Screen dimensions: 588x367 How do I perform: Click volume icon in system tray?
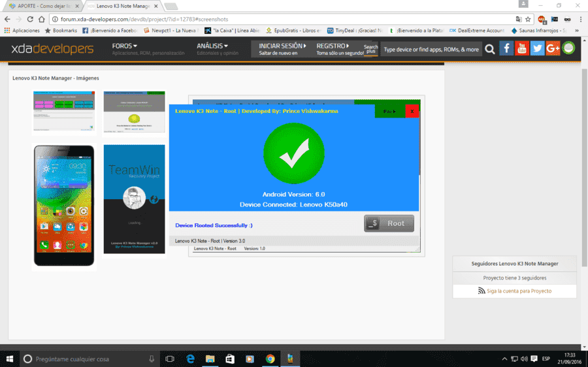(524, 359)
